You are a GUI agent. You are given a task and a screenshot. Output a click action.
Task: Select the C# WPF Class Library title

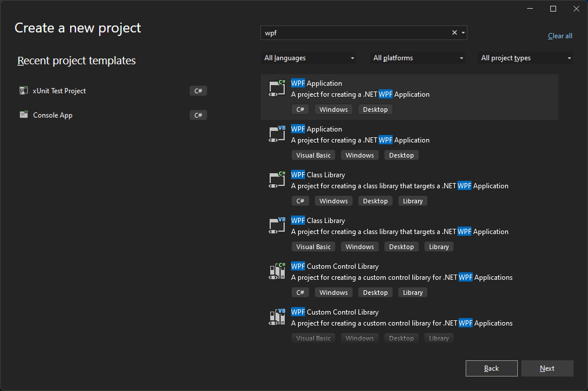click(x=318, y=175)
